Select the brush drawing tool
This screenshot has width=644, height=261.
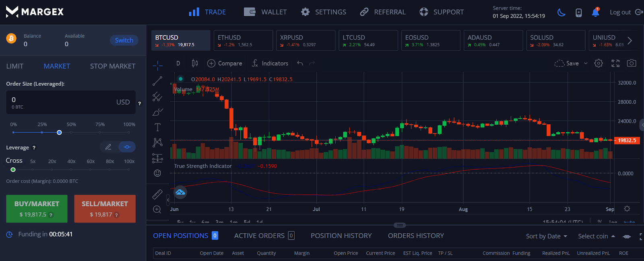pos(157,112)
